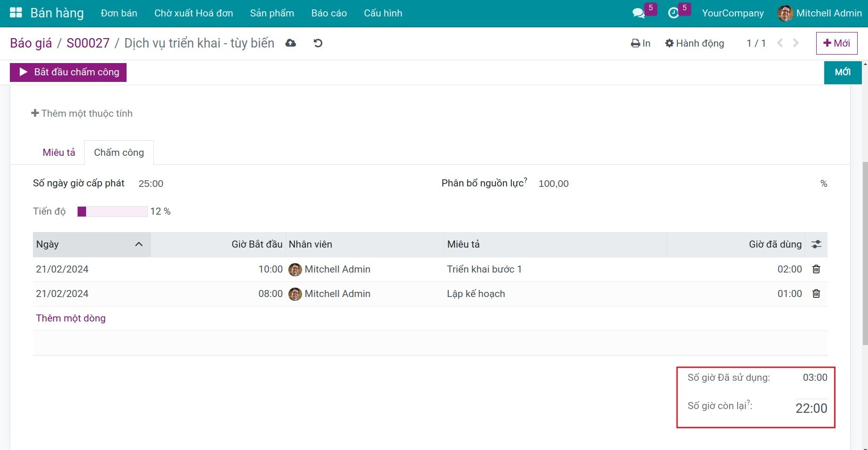Open the chat messages icon

click(x=638, y=13)
